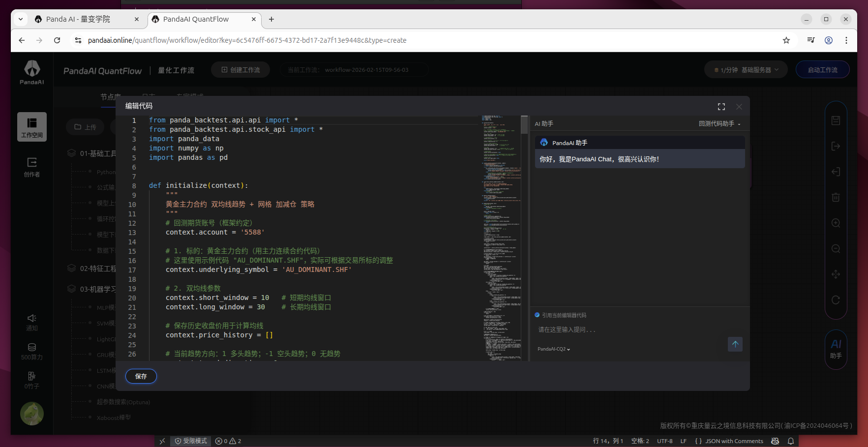Send the AI chat message
Screen dimensions: 868x447
[735, 344]
